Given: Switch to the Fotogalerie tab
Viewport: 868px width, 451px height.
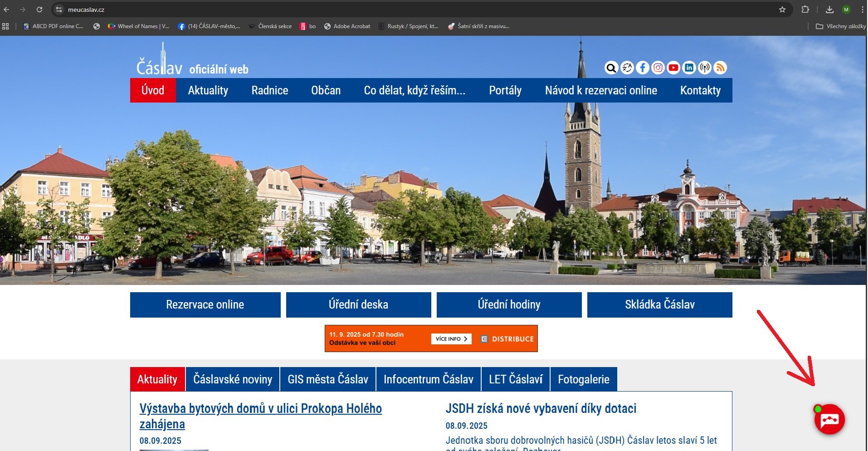Looking at the screenshot, I should click(583, 379).
